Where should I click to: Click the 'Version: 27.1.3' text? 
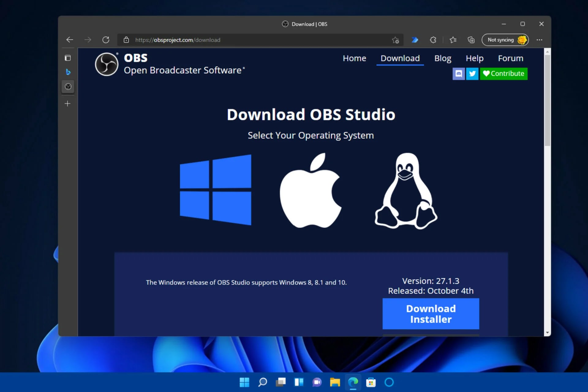431,281
